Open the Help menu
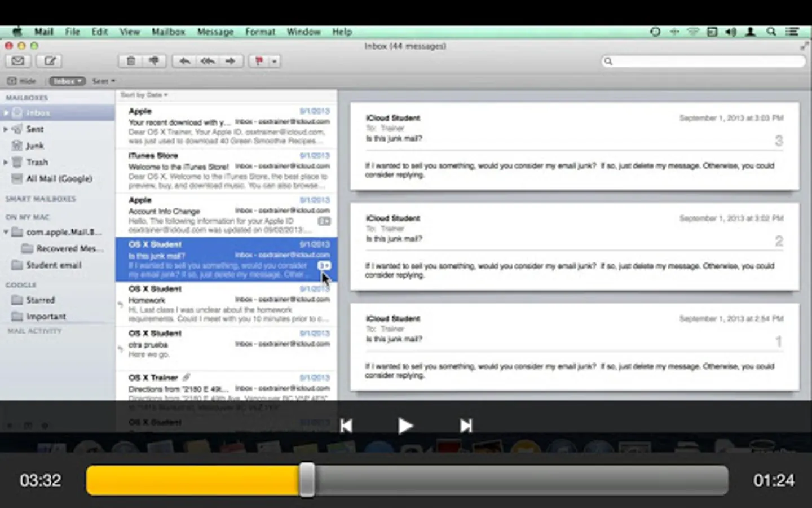 tap(342, 32)
